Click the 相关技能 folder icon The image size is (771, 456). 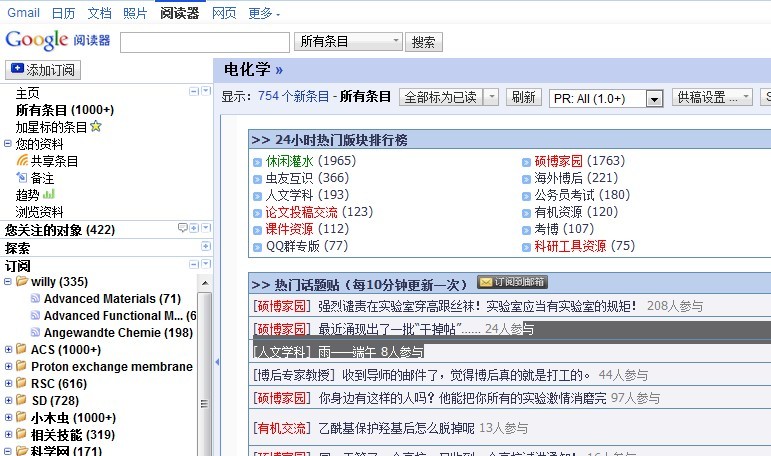point(21,434)
